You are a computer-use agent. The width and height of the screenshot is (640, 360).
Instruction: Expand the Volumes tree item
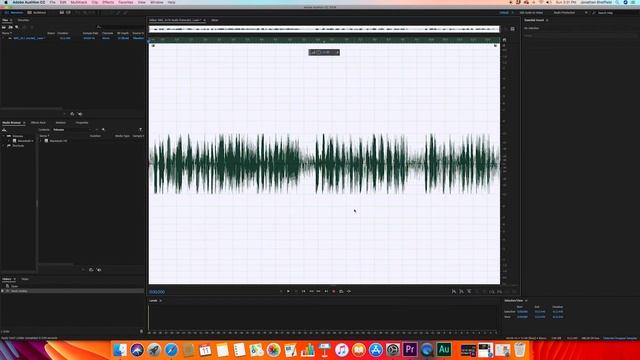(4, 136)
